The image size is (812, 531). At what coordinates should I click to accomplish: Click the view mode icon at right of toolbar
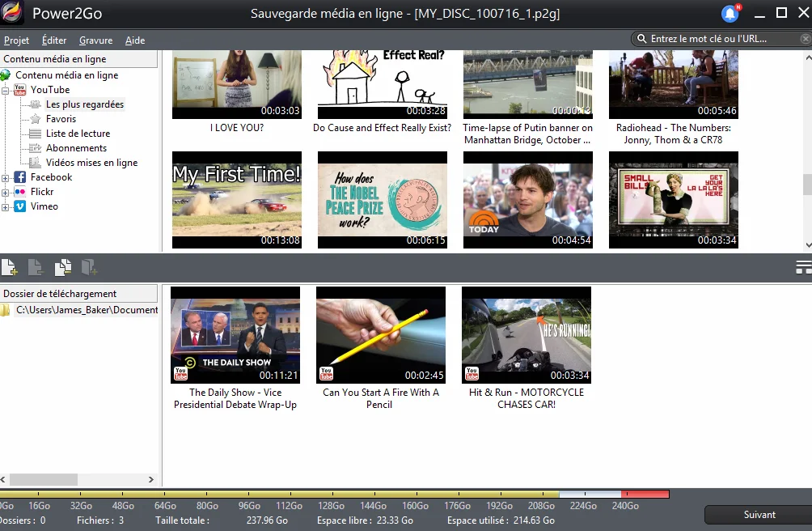[x=804, y=267]
